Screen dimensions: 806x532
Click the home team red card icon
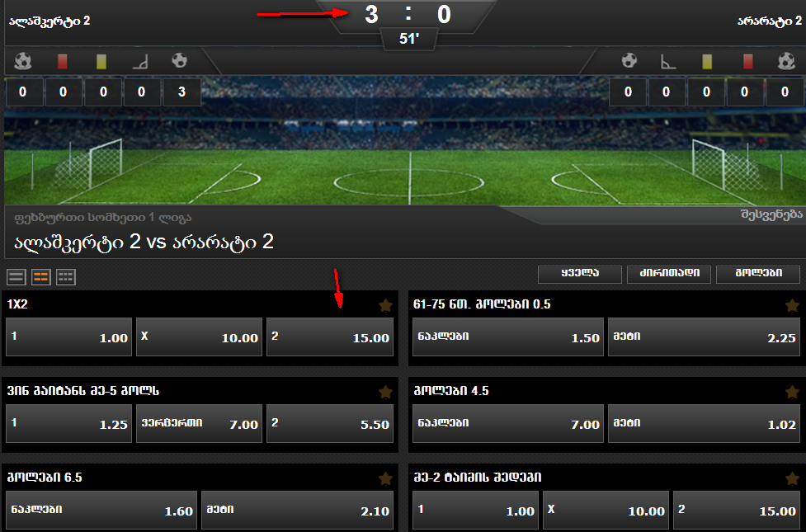[x=63, y=62]
